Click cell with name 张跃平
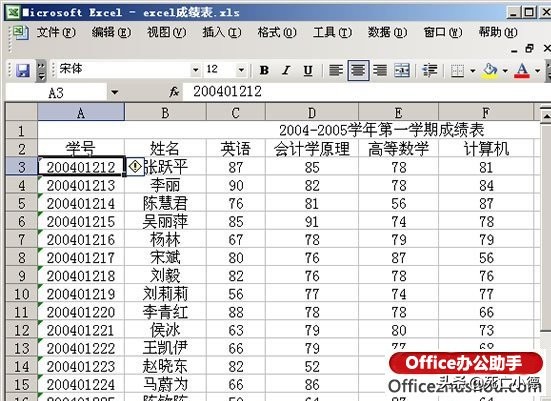This screenshot has height=401, width=551. click(165, 167)
